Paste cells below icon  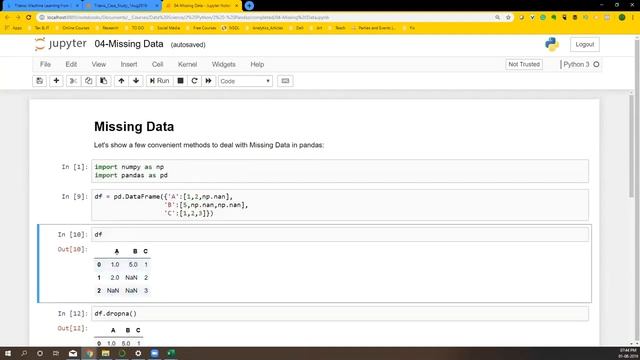click(x=104, y=81)
